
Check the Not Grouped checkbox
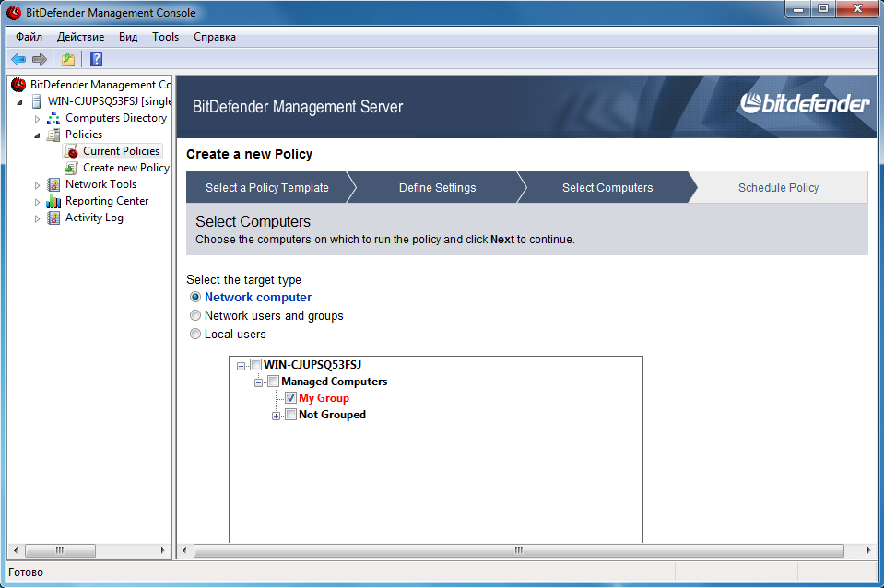pos(291,415)
